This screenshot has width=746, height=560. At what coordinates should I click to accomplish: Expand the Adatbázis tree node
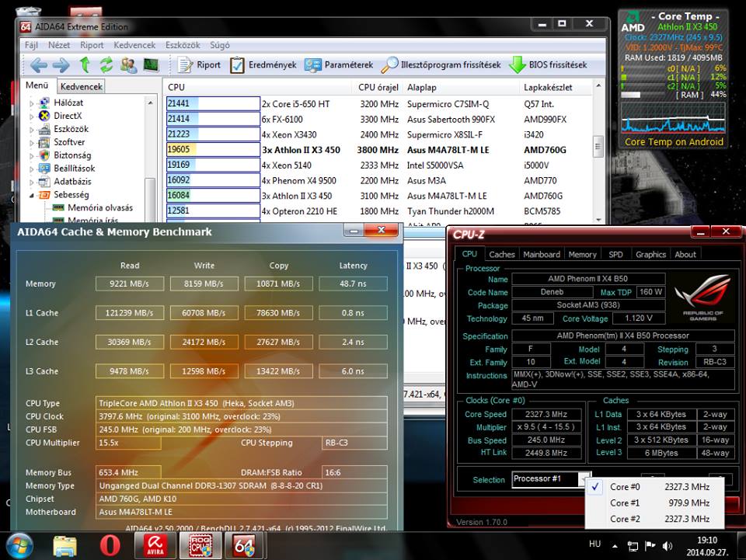(31, 182)
